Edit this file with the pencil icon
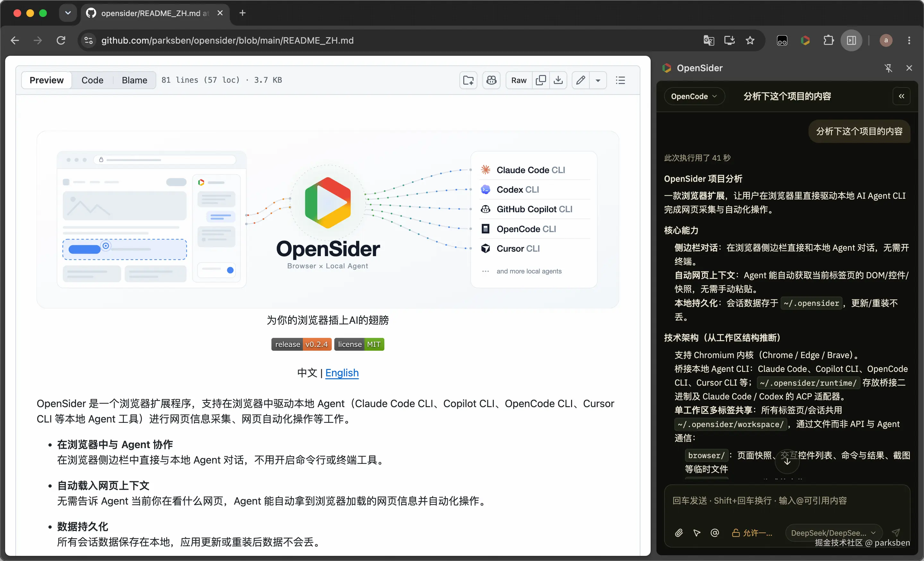This screenshot has width=924, height=561. [x=580, y=80]
